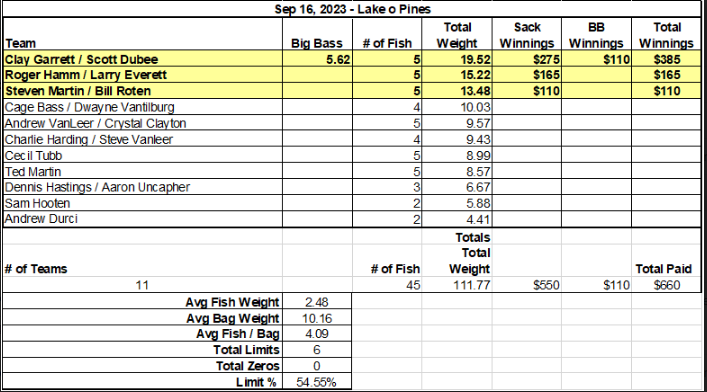This screenshot has width=707, height=392.
Task: Select the 'Sep 16, 2023 - Lake o Pines' title cell
Action: [x=352, y=9]
